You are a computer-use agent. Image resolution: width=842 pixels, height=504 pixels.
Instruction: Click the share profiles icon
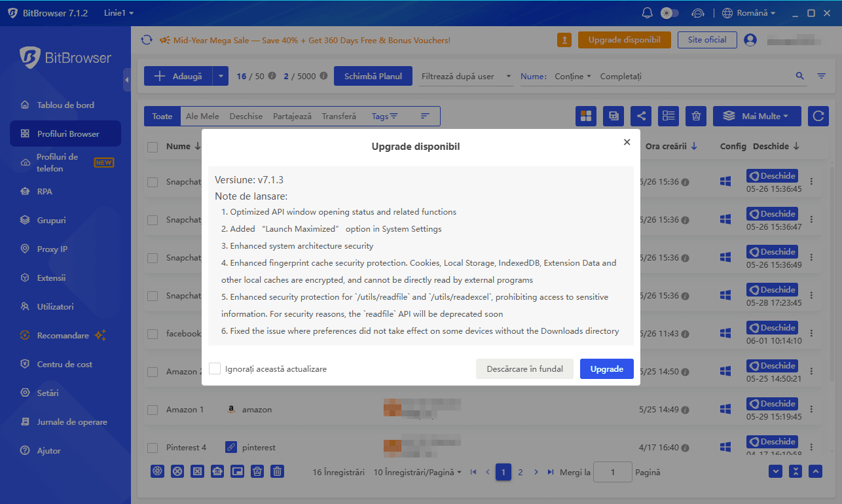641,116
